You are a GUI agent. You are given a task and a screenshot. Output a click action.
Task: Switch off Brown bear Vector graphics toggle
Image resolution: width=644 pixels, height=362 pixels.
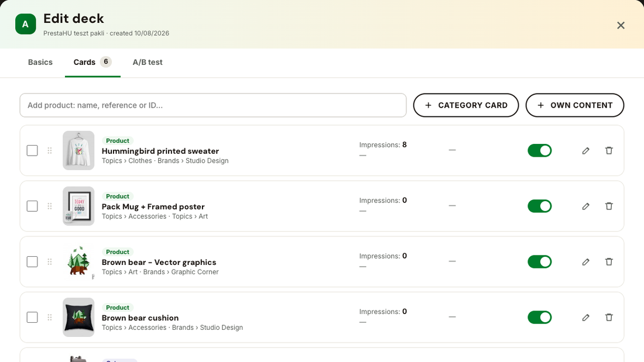[540, 262]
